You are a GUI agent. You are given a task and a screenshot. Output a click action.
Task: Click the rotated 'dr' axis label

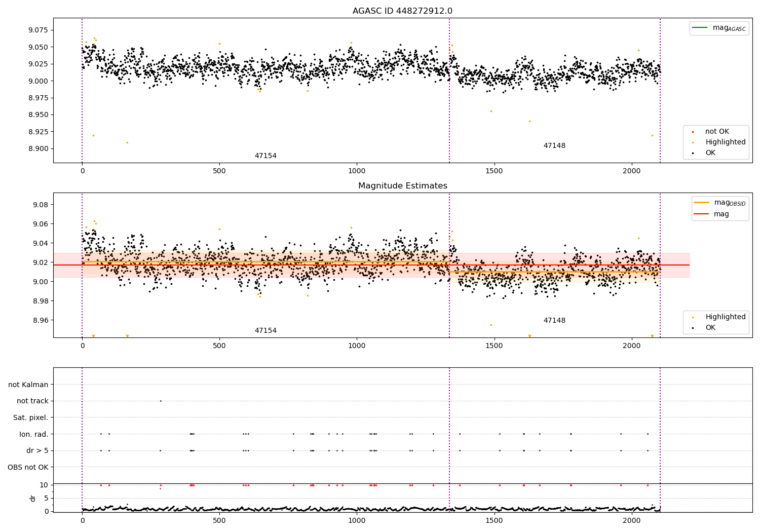[33, 498]
